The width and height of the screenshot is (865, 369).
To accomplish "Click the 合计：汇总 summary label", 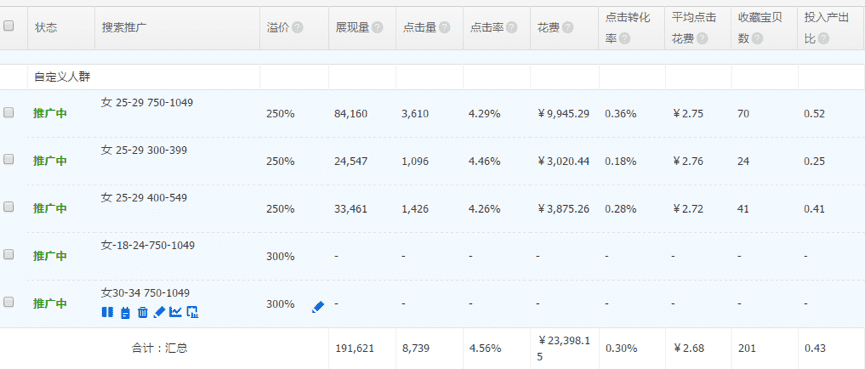I will pyautogui.click(x=159, y=349).
